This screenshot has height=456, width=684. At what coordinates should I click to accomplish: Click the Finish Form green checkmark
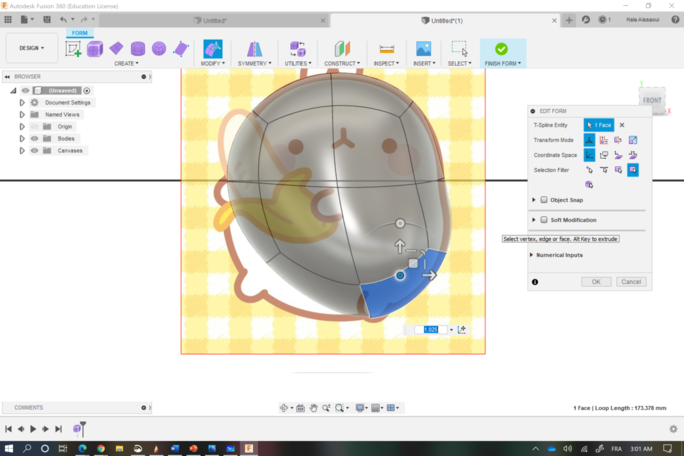(502, 49)
